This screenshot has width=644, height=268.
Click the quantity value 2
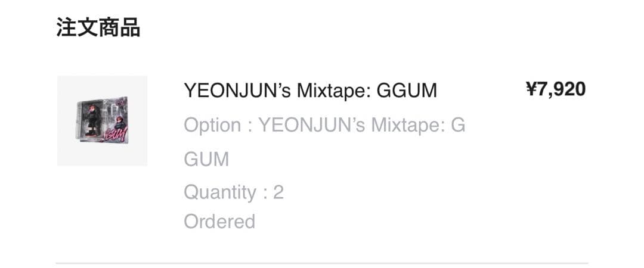coord(278,192)
